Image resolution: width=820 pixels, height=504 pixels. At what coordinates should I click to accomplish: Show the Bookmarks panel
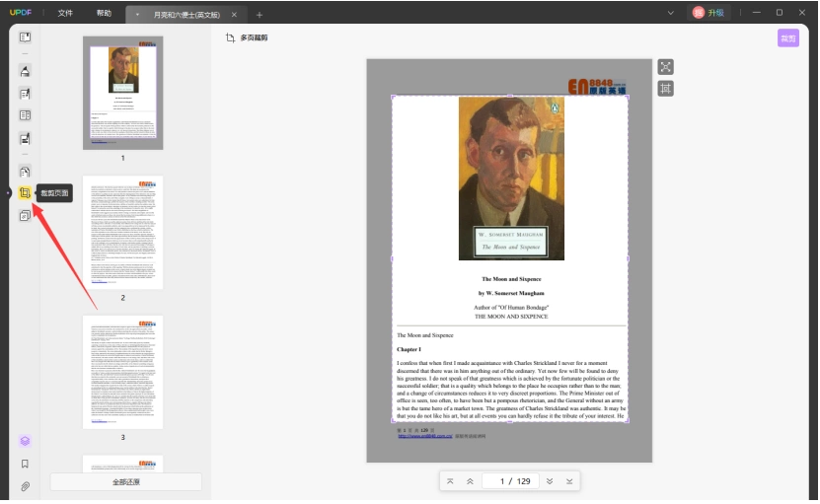25,464
